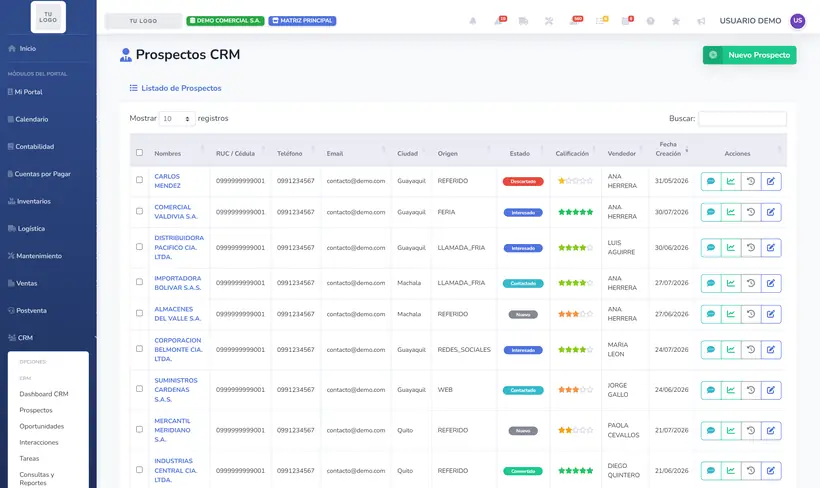Click the Descartado status badge for CARLOS MENDEZ
Image resolution: width=820 pixels, height=488 pixels.
(523, 181)
